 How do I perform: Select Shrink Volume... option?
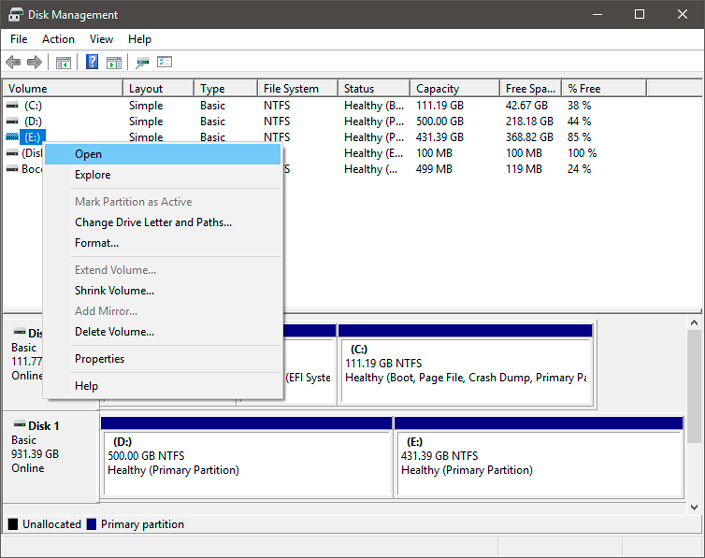(163, 291)
